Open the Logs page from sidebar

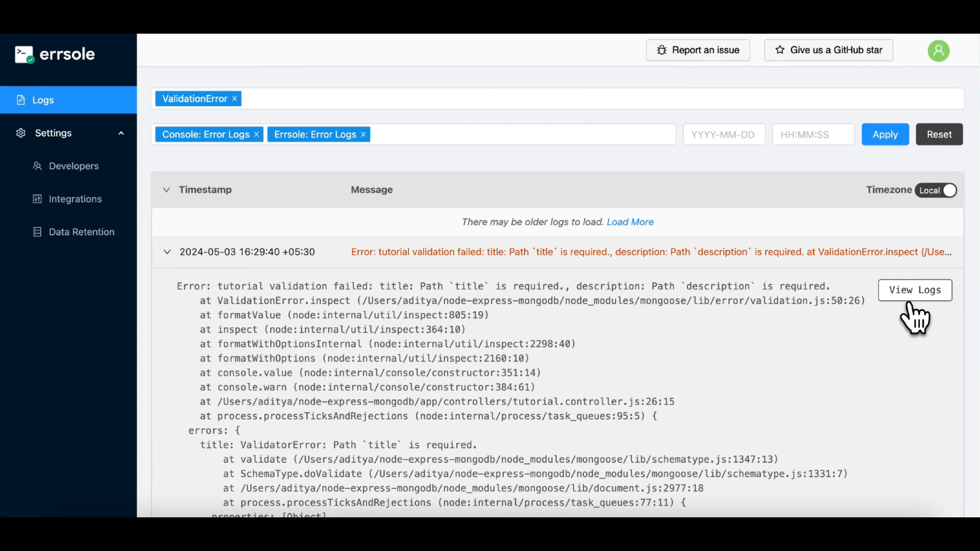(42, 100)
